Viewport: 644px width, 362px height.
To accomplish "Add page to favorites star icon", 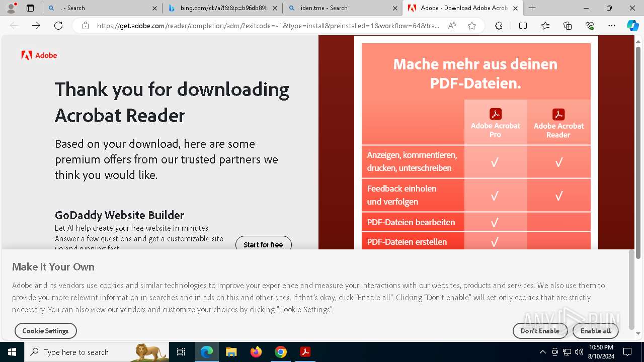I will 472,26.
